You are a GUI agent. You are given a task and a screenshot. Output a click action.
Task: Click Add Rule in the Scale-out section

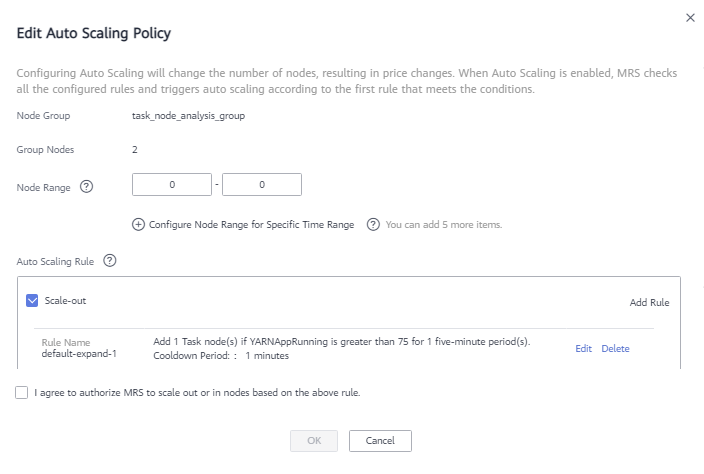[649, 303]
